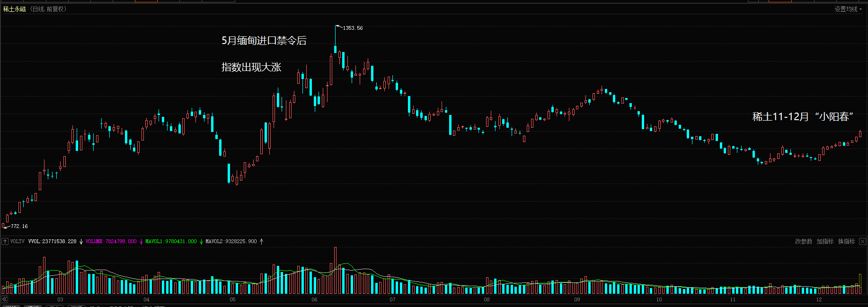Viewport: 868px width, 307px height.
Task: Click the 07 month marker on time axis
Action: tap(392, 299)
